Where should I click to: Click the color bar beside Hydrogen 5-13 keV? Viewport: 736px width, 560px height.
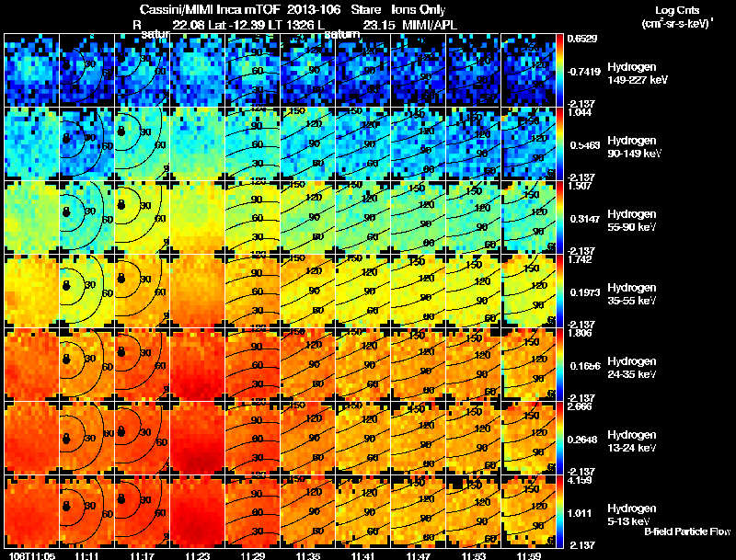pos(559,512)
